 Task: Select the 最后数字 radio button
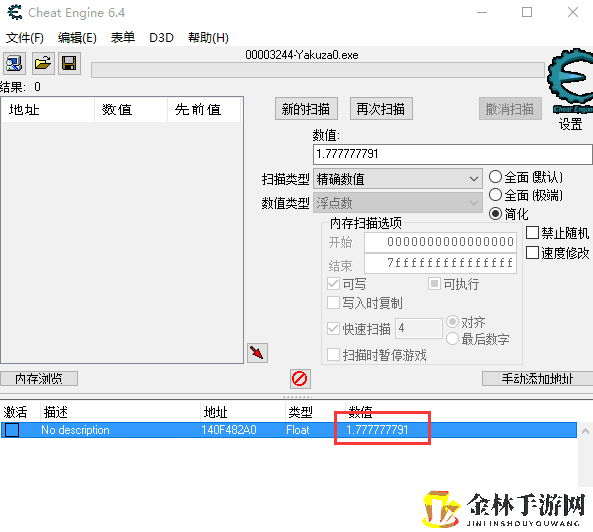click(x=452, y=338)
